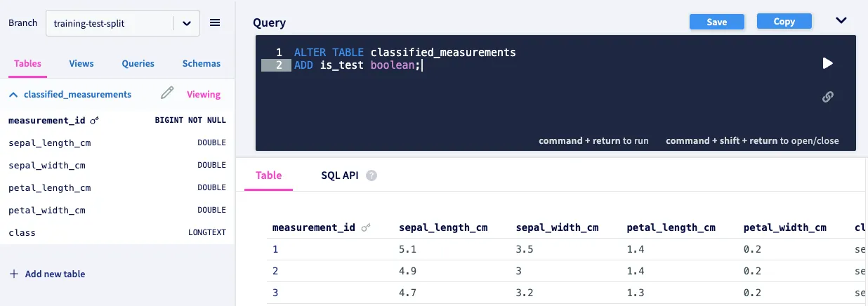Select the sepal_length_cm column in sidebar
This screenshot has height=306, width=868.
(50, 143)
